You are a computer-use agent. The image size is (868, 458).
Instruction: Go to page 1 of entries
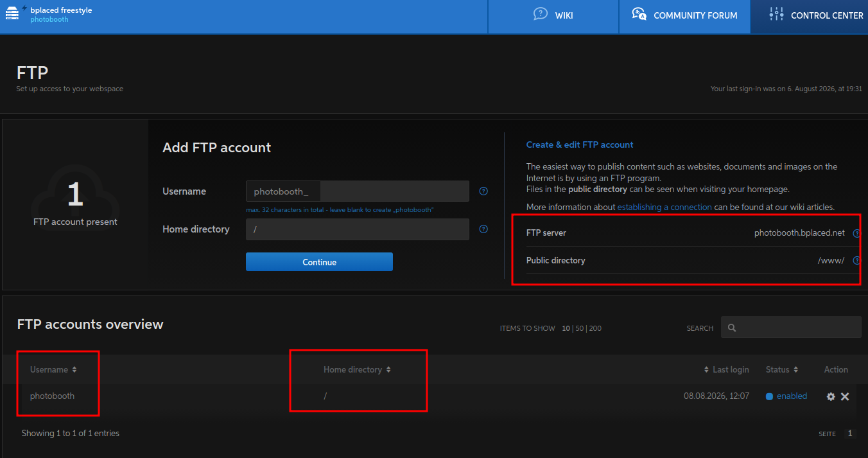coord(850,434)
